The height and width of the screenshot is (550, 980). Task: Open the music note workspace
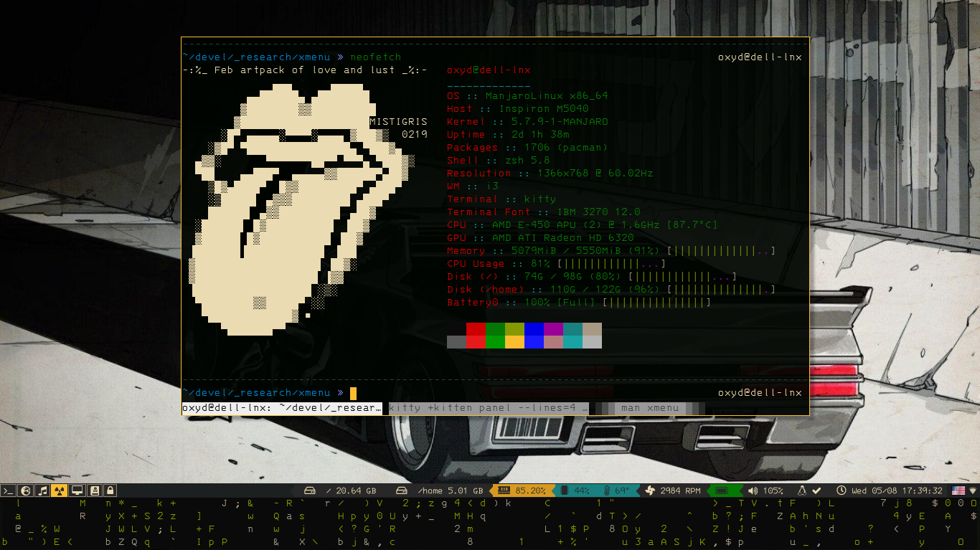tap(43, 491)
